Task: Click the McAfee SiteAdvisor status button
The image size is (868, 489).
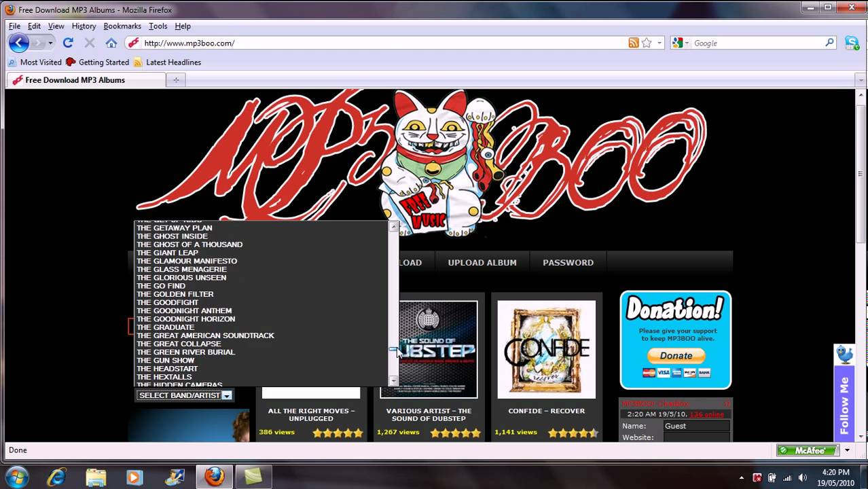Action: point(808,450)
